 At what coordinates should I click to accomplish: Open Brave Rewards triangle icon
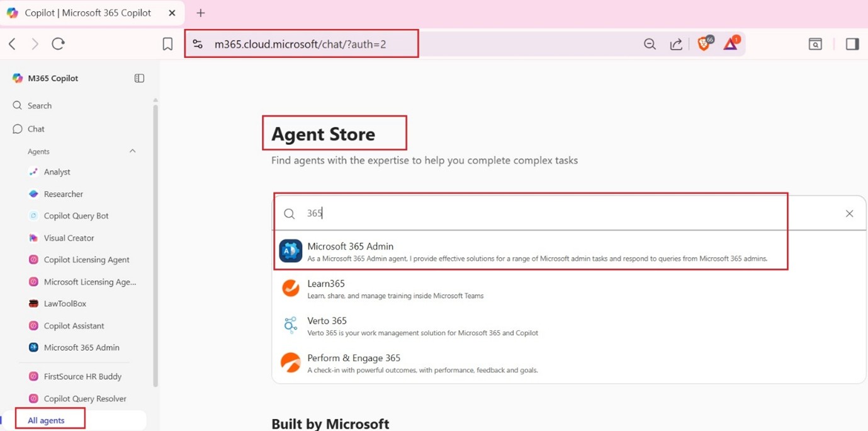pos(731,43)
